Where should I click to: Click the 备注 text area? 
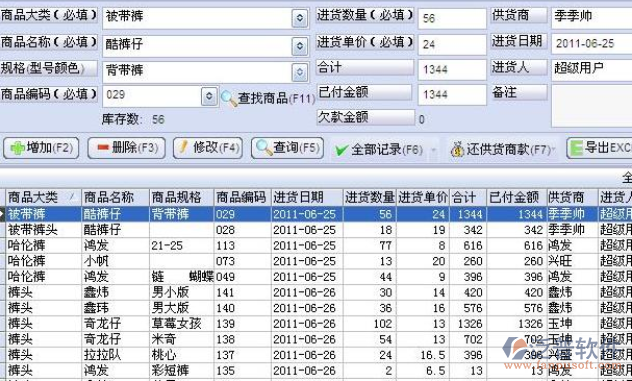591,106
